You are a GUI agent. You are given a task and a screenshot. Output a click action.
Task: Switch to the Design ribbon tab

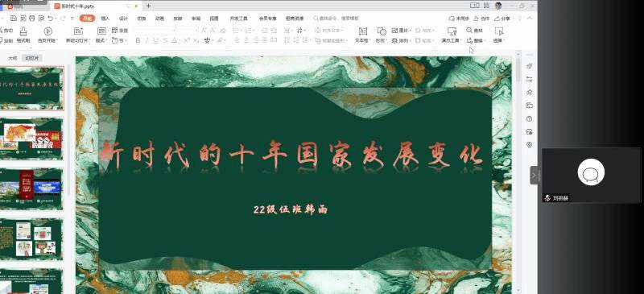[124, 19]
